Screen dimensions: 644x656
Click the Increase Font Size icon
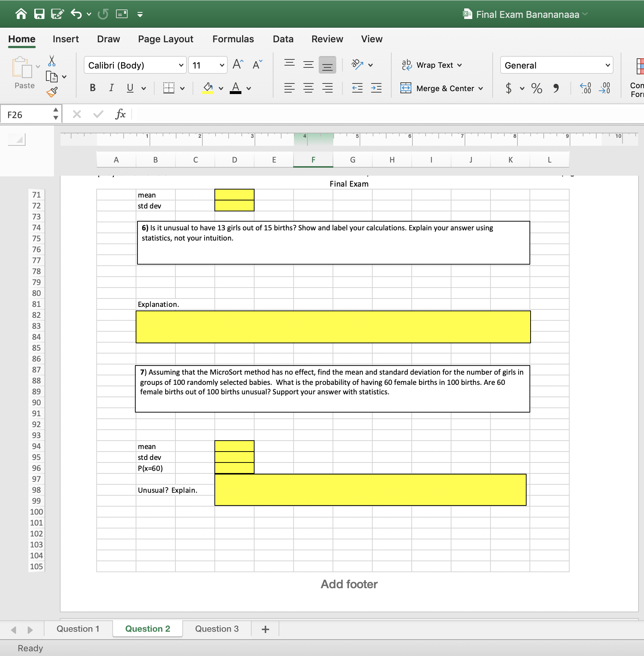(x=238, y=65)
